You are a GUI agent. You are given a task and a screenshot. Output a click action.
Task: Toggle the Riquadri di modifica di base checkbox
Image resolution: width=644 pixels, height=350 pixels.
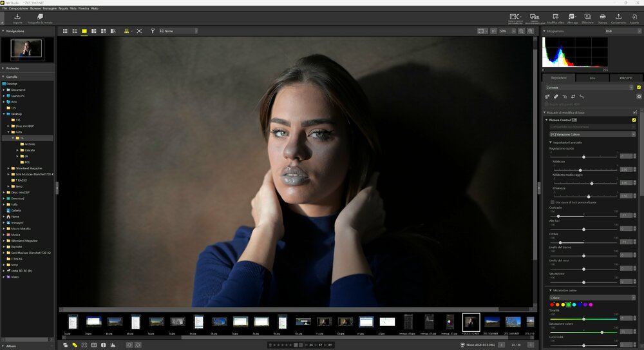[x=635, y=112]
